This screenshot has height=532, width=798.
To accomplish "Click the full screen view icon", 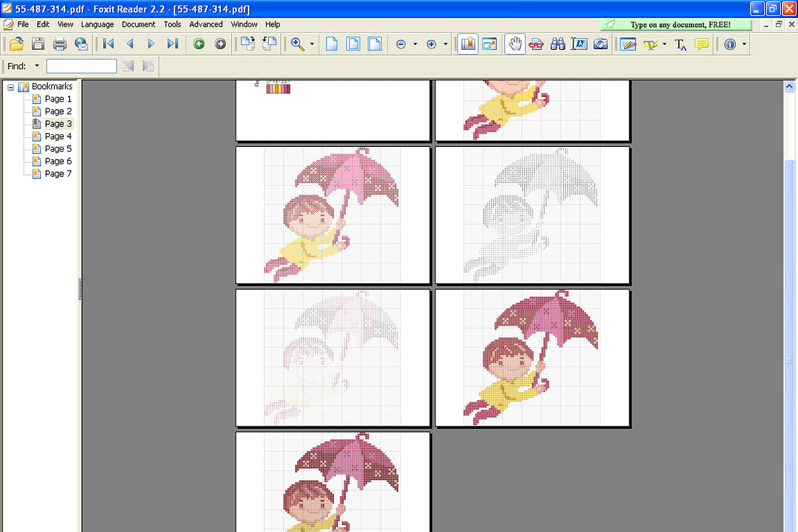I will 490,45.
